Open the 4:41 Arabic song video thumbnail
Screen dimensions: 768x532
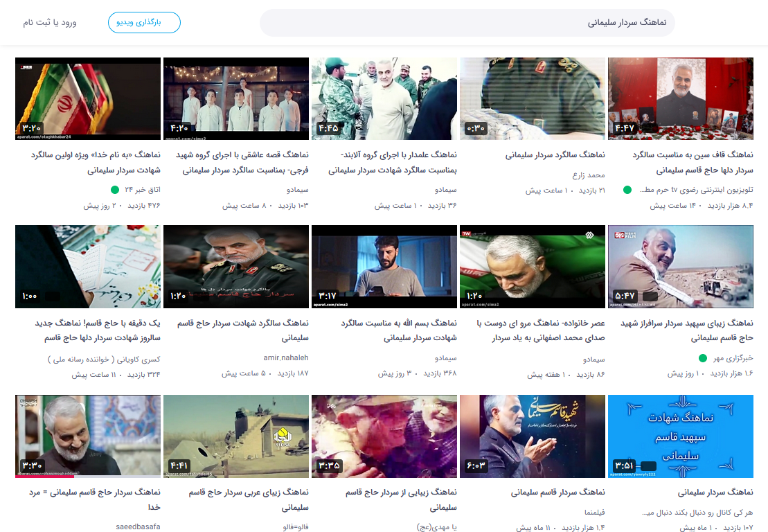235,436
